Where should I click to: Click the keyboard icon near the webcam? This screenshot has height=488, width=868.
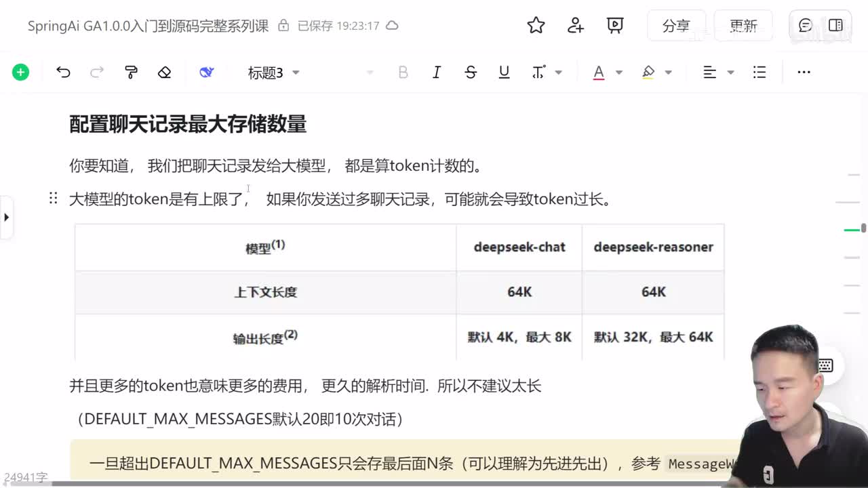coord(825,366)
